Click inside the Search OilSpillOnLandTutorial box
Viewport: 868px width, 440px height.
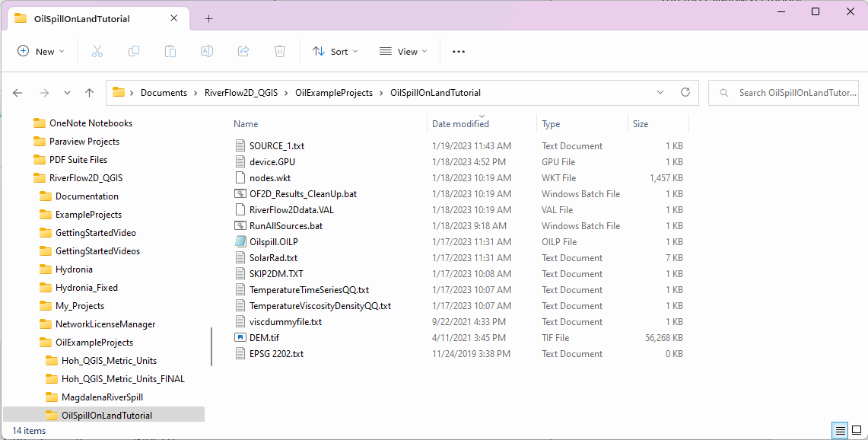coord(784,93)
